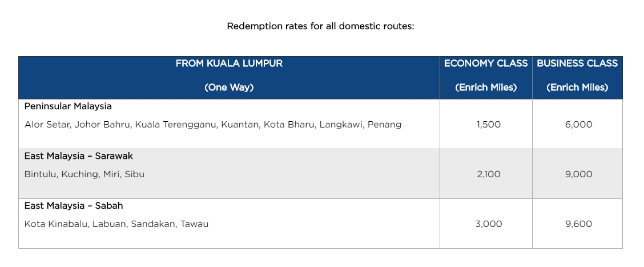644x267 pixels.
Task: Select the 6,000 business miles cell
Action: [x=578, y=125]
